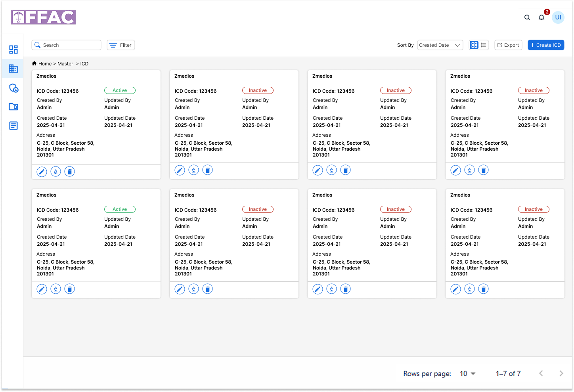574x392 pixels.
Task: Click microscope icon on second bottom-row card
Action: tap(194, 289)
